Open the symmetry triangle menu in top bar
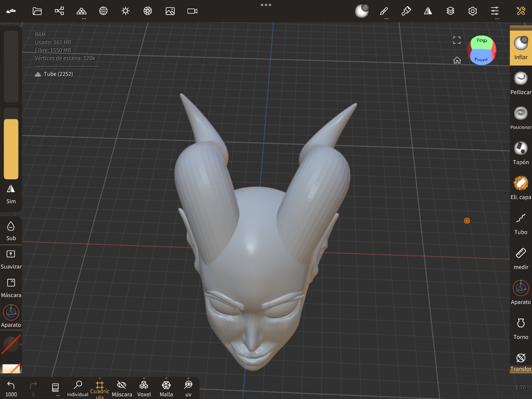 (x=428, y=11)
